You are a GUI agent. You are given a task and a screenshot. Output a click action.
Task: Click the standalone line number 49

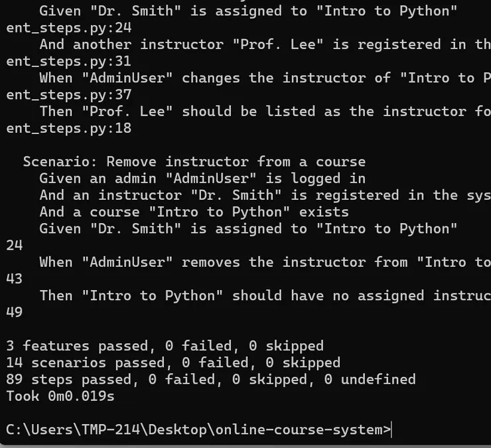pos(15,312)
